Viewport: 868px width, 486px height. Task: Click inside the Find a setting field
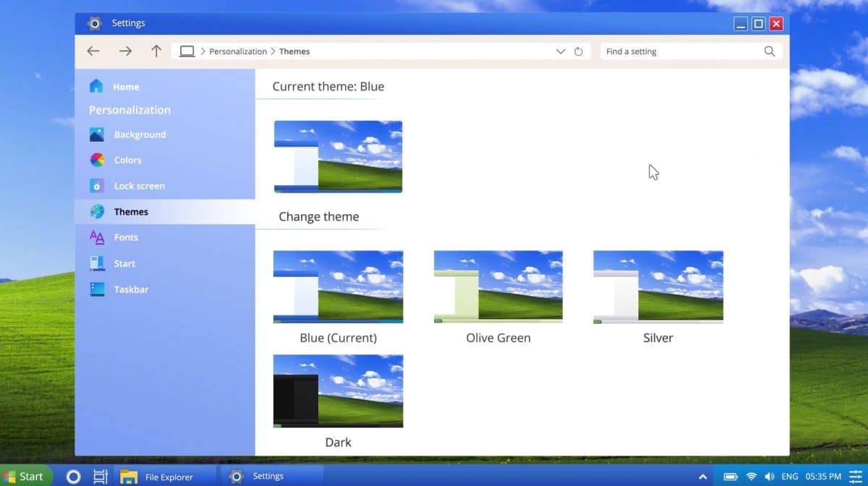click(x=680, y=51)
